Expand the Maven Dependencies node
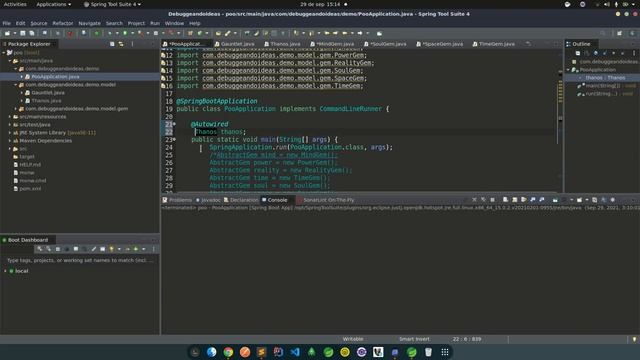The height and width of the screenshot is (360, 640). tap(10, 140)
